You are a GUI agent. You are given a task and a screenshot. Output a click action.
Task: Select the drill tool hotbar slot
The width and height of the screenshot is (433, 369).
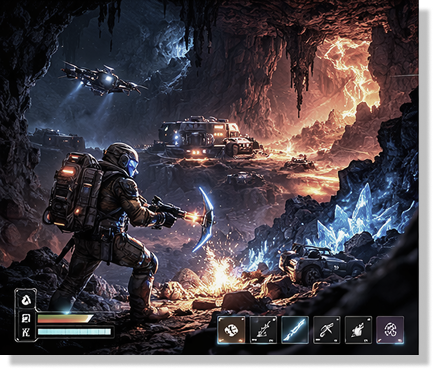pyautogui.click(x=263, y=330)
